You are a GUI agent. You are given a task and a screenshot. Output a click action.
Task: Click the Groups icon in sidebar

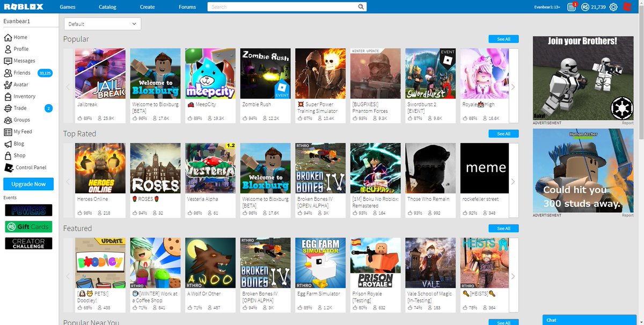click(8, 120)
